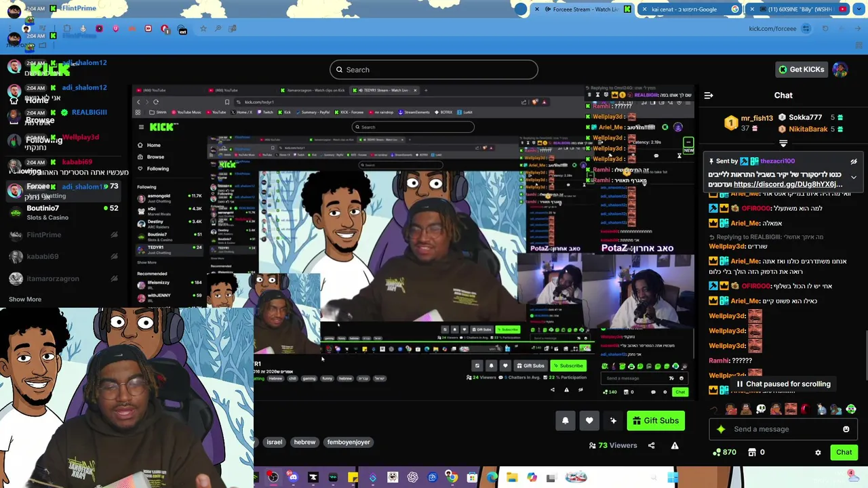
Task: Click the 73 Viewers count
Action: (x=613, y=445)
